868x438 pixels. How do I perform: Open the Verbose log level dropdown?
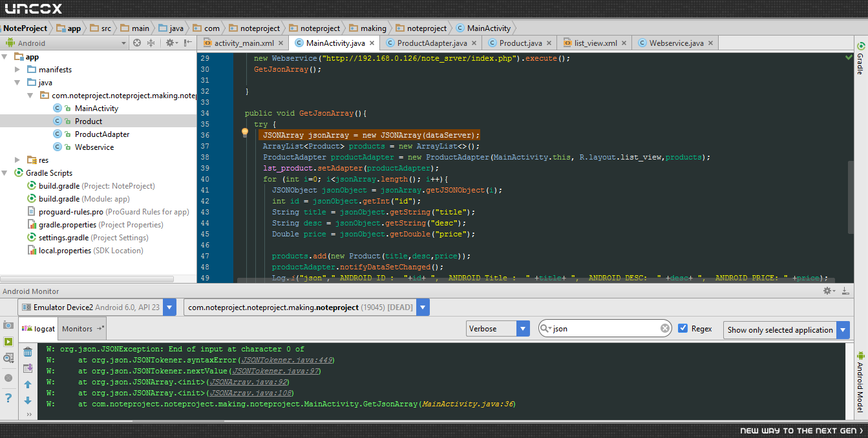[x=524, y=329]
